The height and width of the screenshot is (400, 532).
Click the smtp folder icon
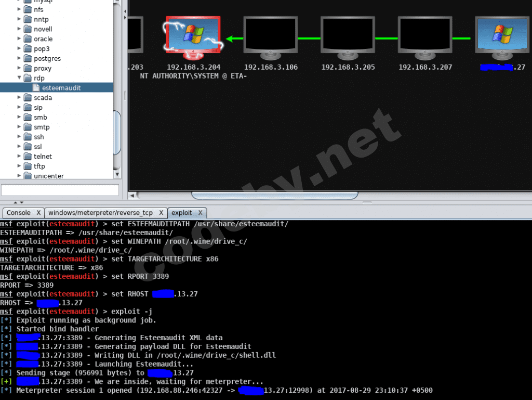pyautogui.click(x=28, y=127)
